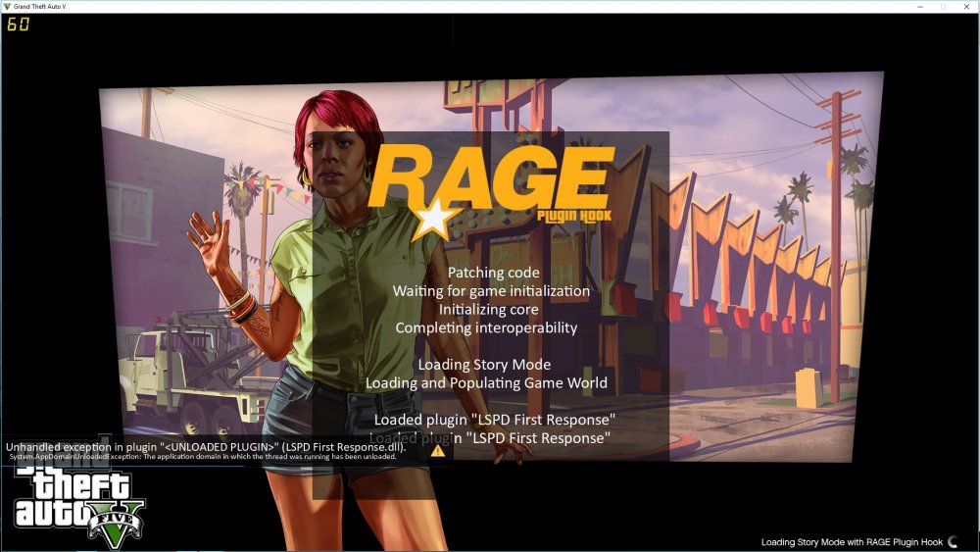
Task: Click the RAGE Plugin Hook logo
Action: (x=491, y=192)
